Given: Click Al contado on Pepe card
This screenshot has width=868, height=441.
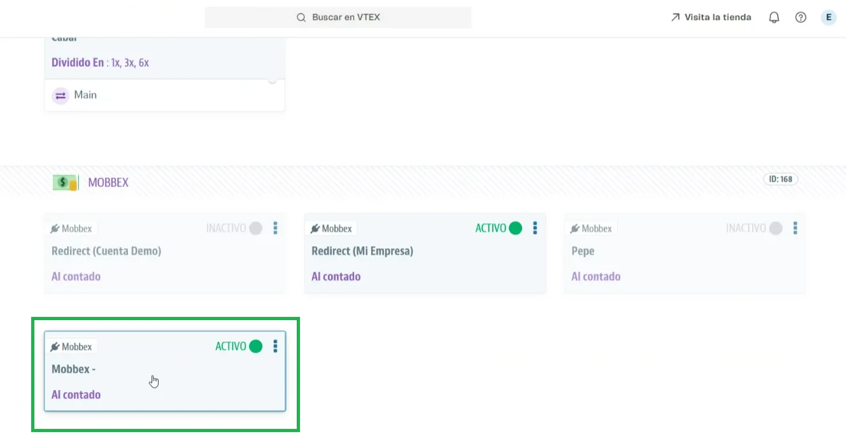Looking at the screenshot, I should 596,277.
